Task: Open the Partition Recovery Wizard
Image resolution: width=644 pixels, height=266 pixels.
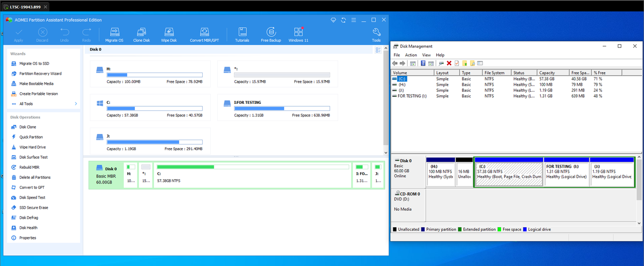Action: (40, 74)
